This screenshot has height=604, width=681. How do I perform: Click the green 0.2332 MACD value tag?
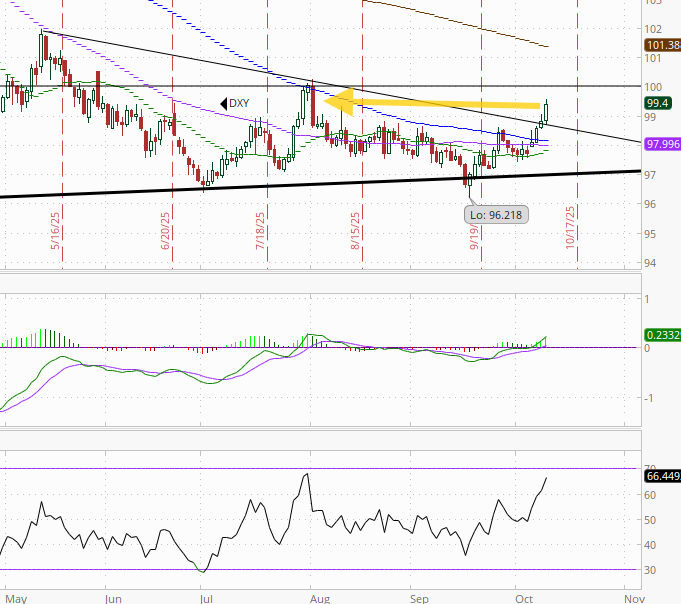[x=663, y=335]
